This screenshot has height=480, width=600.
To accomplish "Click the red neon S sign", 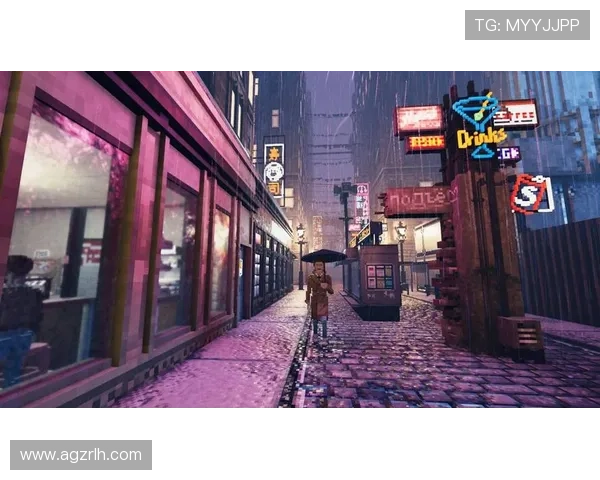I will pos(530,193).
